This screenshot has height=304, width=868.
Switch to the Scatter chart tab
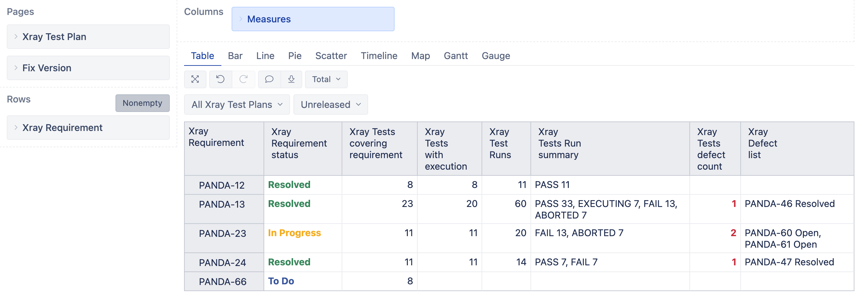click(331, 56)
